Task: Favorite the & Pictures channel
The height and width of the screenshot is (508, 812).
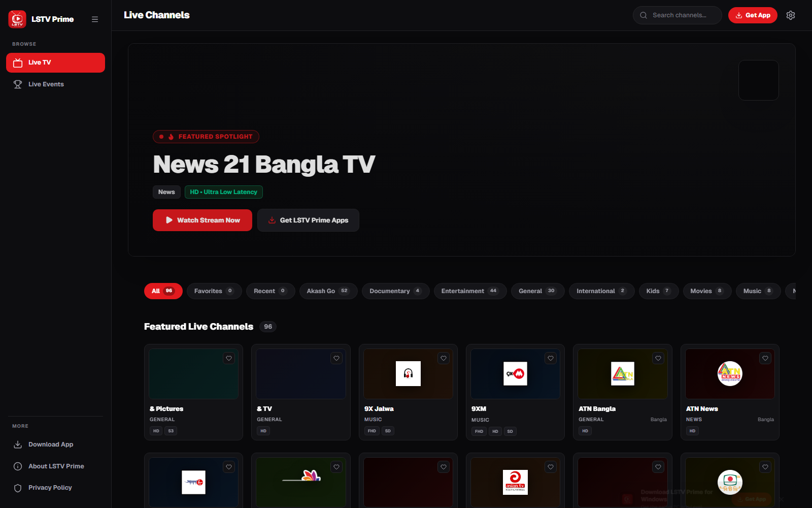Action: (229, 358)
